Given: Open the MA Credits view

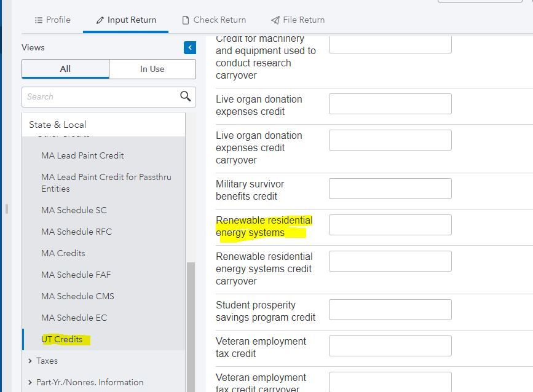Looking at the screenshot, I should tap(63, 253).
